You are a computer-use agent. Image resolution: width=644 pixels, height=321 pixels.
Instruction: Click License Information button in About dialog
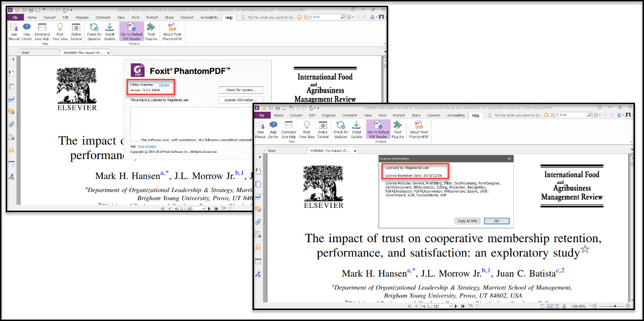(x=241, y=100)
